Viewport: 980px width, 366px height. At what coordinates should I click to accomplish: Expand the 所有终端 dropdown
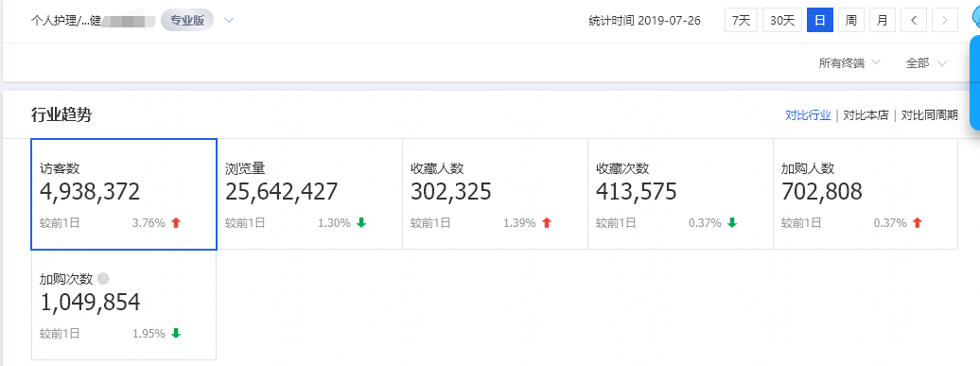850,63
